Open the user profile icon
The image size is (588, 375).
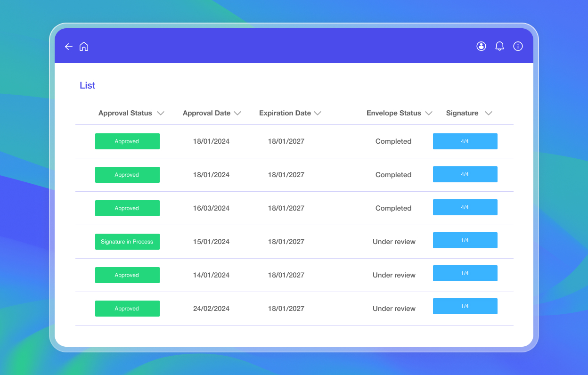coord(481,46)
